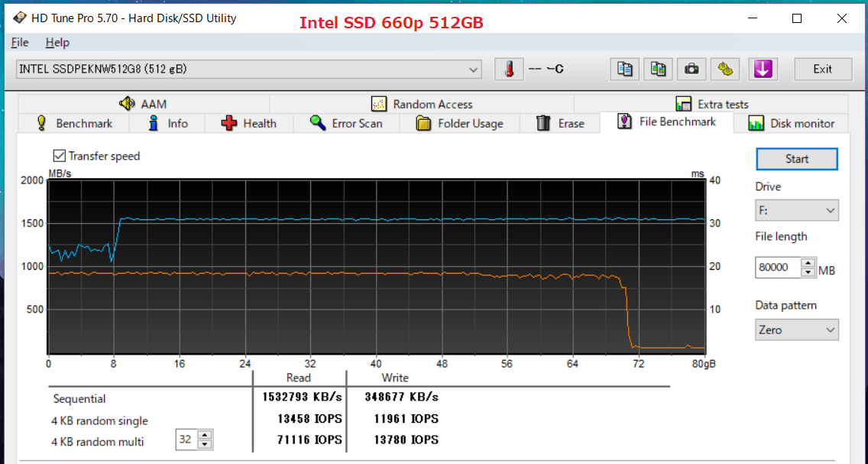
Task: Switch to the Benchmark tab
Action: [73, 123]
